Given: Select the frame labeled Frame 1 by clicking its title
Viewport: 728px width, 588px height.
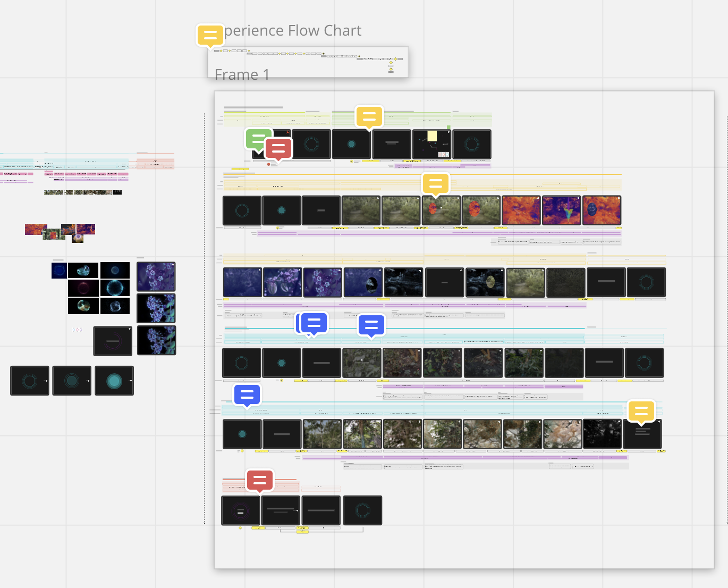Looking at the screenshot, I should click(x=242, y=74).
